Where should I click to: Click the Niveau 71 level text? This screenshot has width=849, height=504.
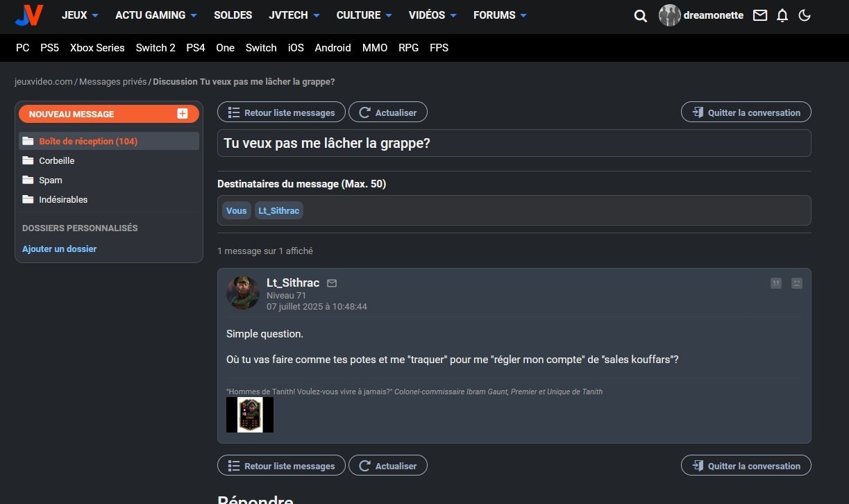[286, 295]
